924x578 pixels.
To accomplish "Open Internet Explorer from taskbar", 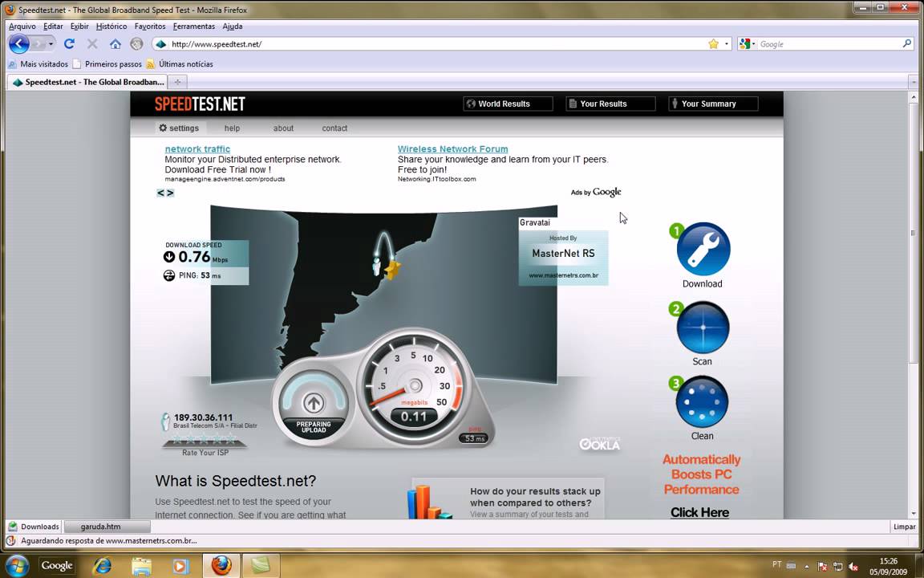I will 103,565.
